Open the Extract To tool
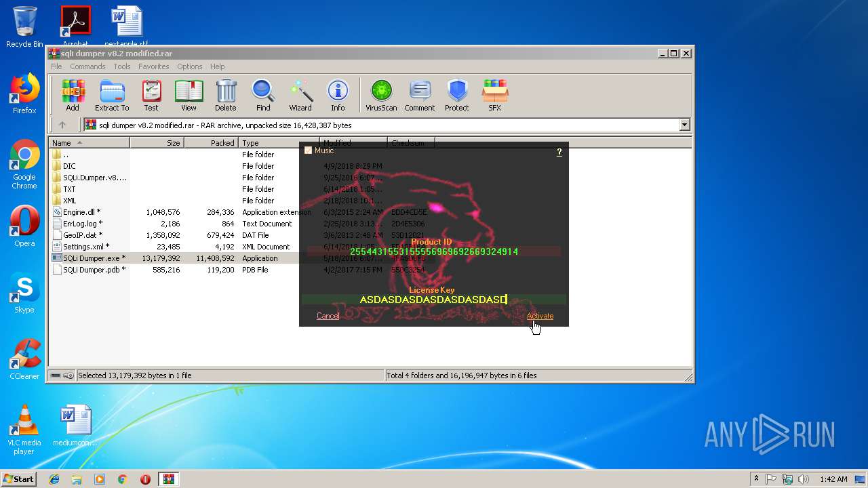The height and width of the screenshot is (488, 868). 112,96
